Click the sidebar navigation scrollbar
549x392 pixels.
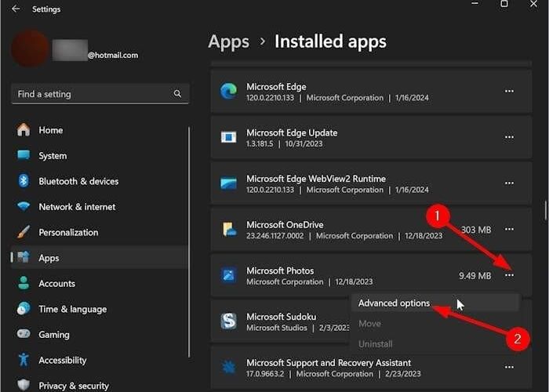pos(189,242)
